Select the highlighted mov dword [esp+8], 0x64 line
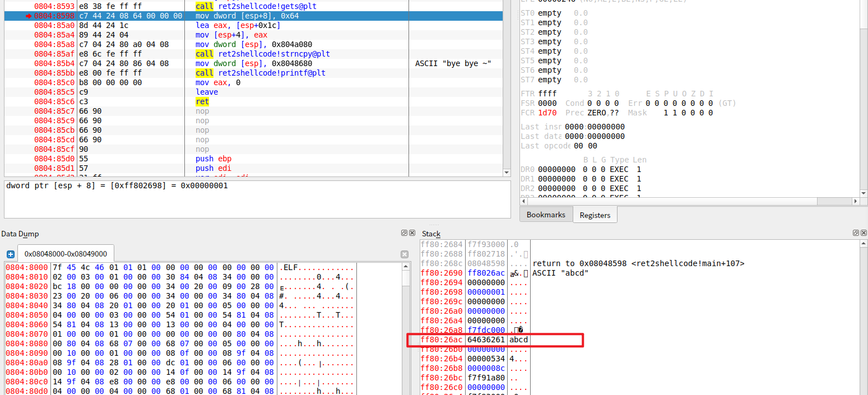This screenshot has width=868, height=395. tap(254, 16)
